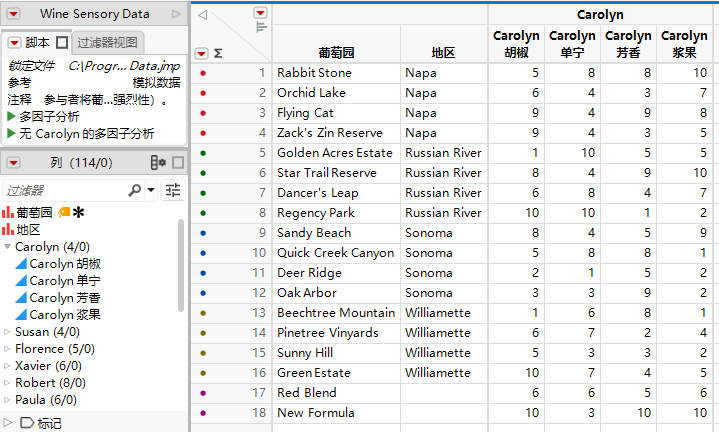Open the 脚本 red triangle menu
719x432 pixels.
15,43
